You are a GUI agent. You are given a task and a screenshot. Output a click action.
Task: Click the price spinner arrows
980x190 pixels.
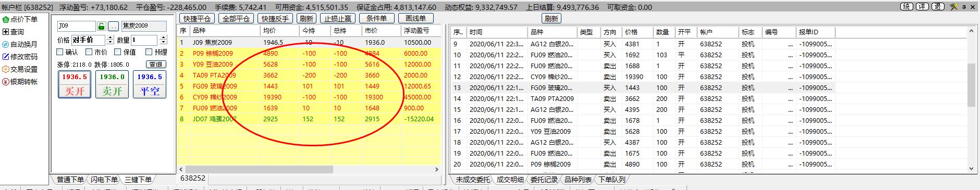(x=110, y=40)
